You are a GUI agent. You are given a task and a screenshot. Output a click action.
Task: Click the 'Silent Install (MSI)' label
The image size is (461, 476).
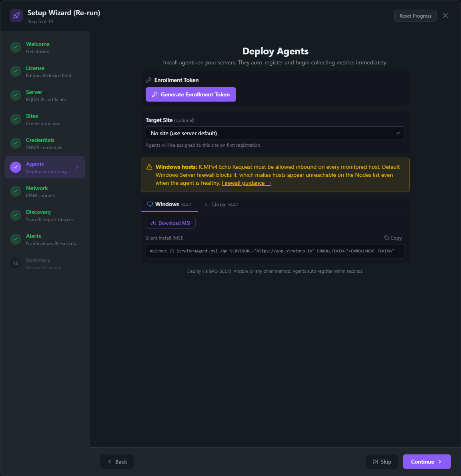coord(164,238)
